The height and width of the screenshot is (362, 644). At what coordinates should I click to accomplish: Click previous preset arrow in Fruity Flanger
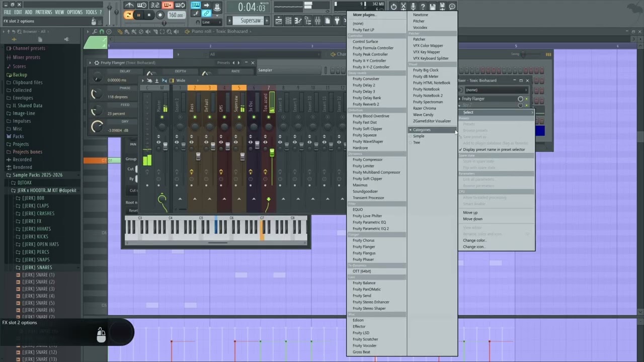[x=233, y=63]
